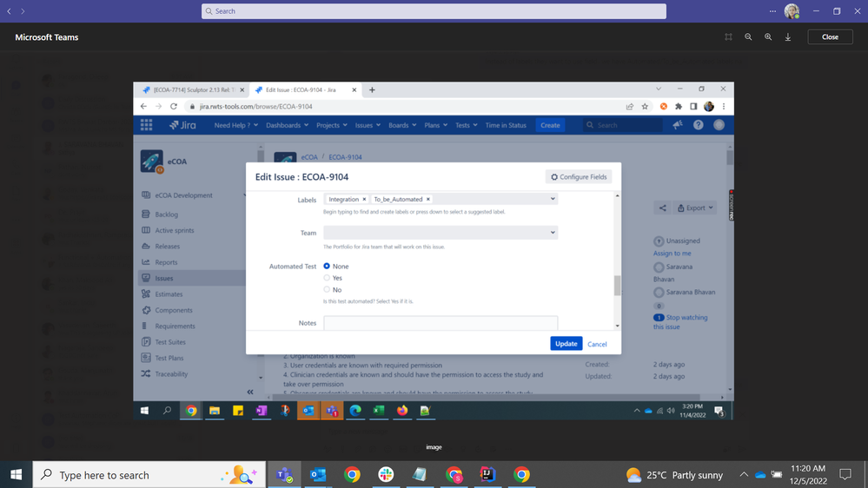Open the Issues menu in Jira navbar

point(368,125)
